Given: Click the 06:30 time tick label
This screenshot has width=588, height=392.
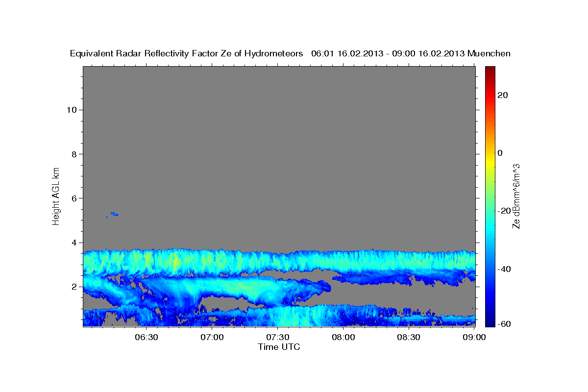Looking at the screenshot, I should (147, 337).
